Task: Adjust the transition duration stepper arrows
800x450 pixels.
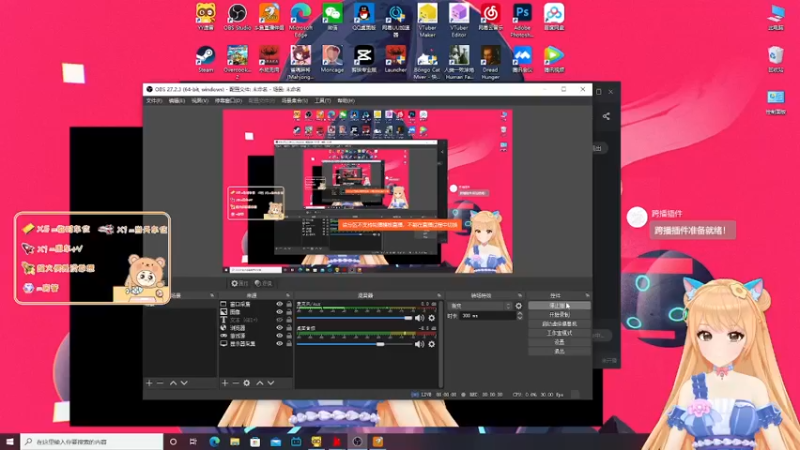Action: (519, 316)
